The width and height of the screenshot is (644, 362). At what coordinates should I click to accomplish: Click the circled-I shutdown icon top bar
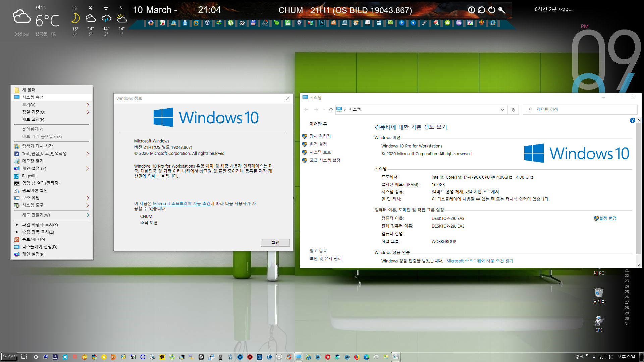pyautogui.click(x=471, y=10)
